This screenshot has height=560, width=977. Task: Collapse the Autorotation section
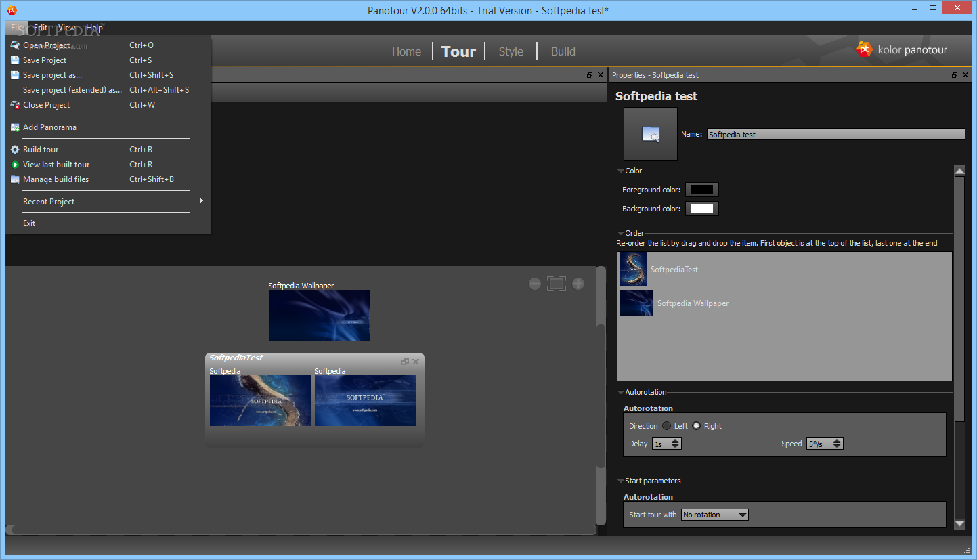621,393
